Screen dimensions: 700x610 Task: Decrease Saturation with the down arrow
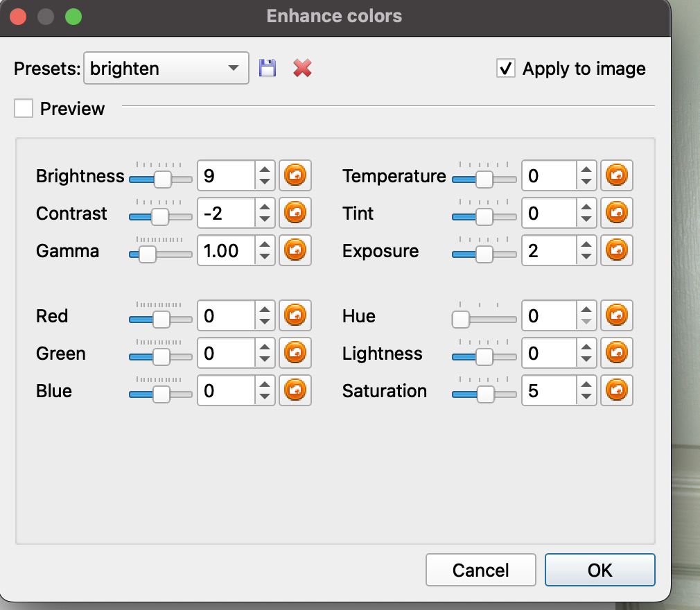pyautogui.click(x=586, y=398)
